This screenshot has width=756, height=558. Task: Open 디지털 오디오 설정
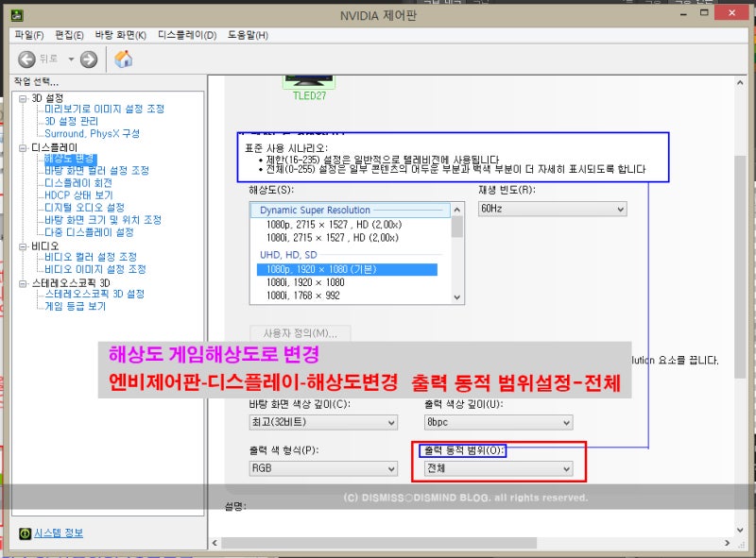coord(84,208)
